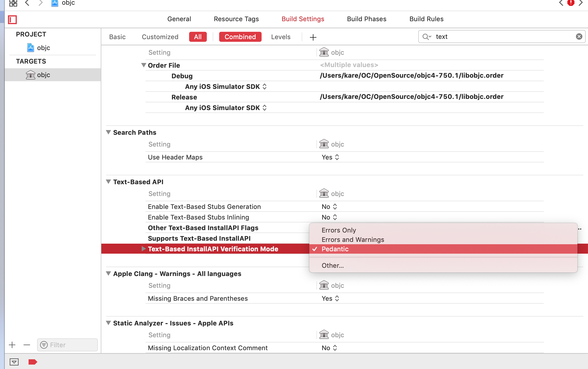
Task: Collapse the Search Paths section
Action: point(108,132)
